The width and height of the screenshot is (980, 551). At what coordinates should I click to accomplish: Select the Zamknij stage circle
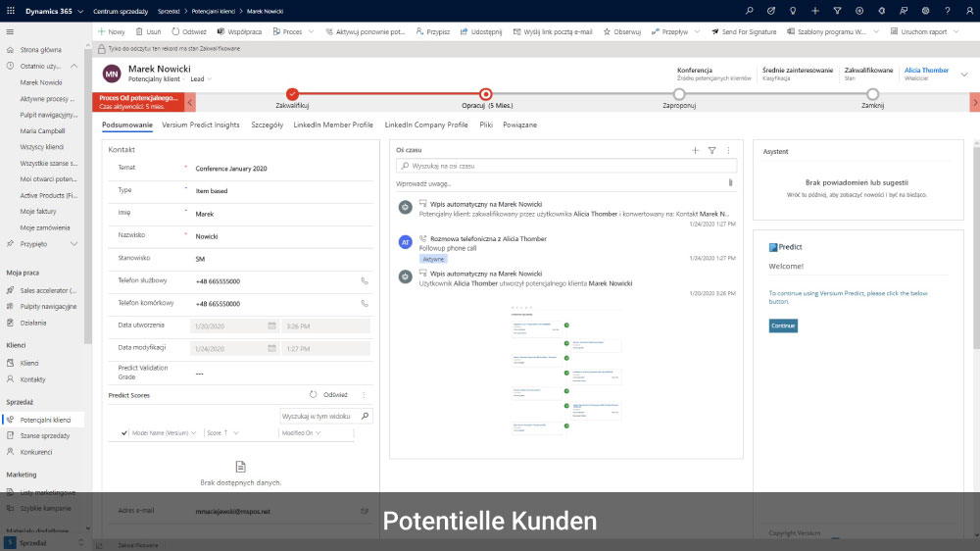coord(872,94)
